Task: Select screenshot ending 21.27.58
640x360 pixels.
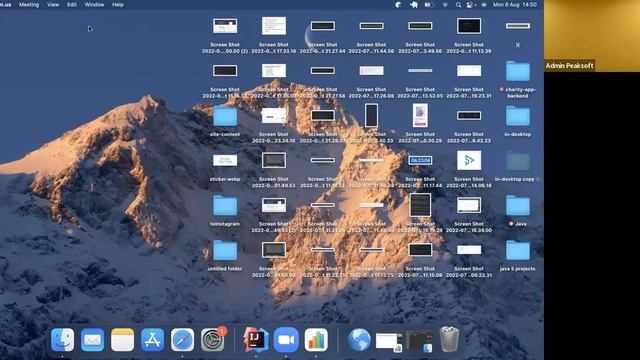Action: click(x=322, y=71)
